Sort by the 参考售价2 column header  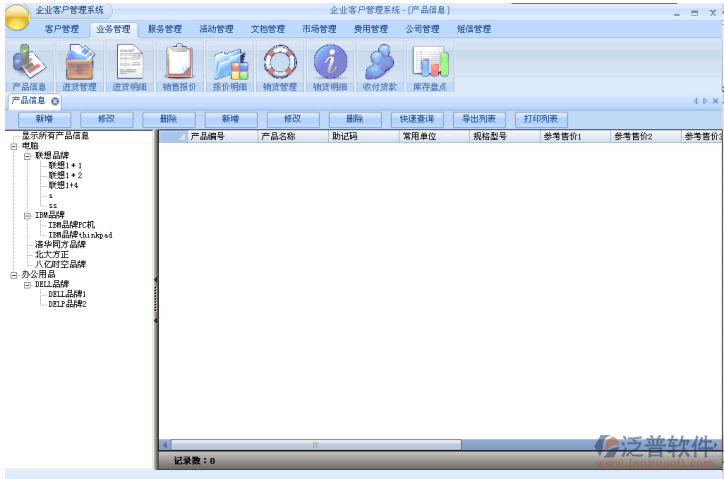(x=646, y=136)
